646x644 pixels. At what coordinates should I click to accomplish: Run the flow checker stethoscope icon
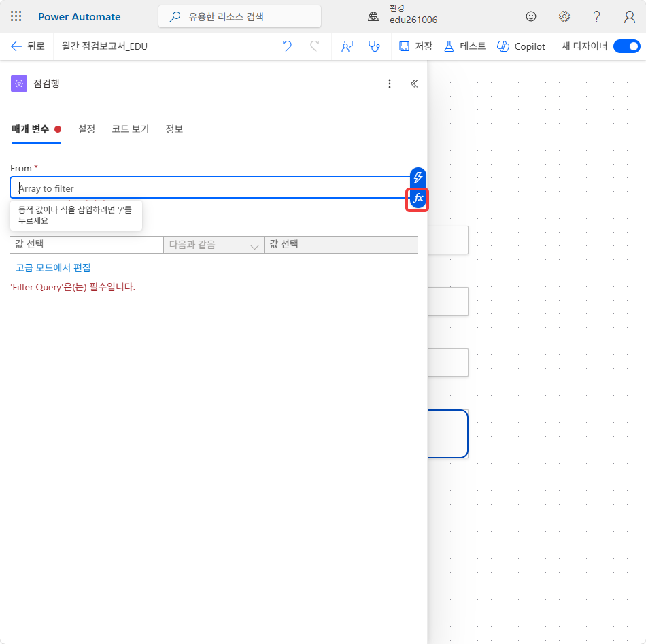(374, 46)
